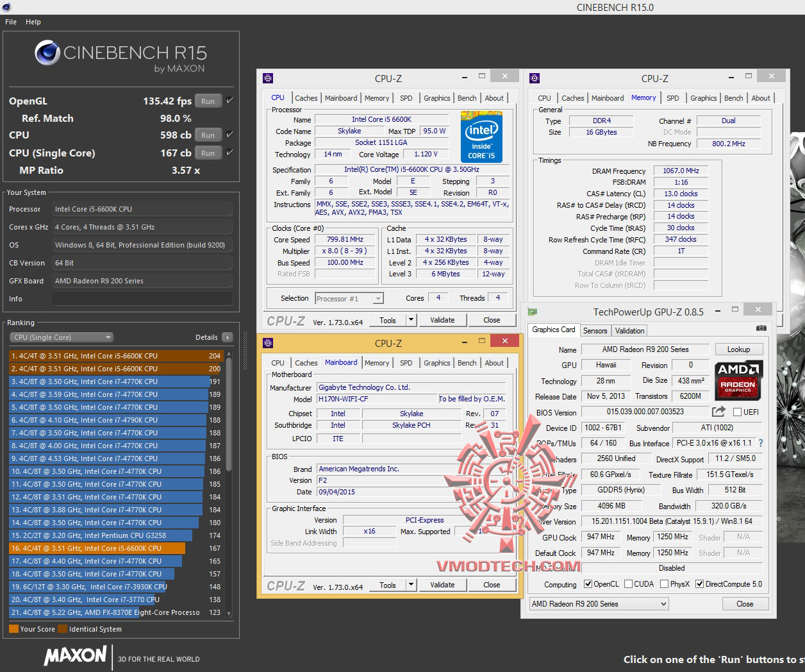Open the File menu in Cinebench
Image resolution: width=805 pixels, height=672 pixels.
(x=11, y=22)
